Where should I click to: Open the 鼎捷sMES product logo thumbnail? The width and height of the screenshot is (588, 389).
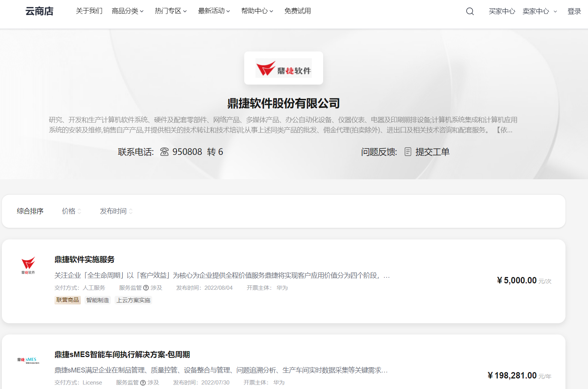pyautogui.click(x=28, y=360)
